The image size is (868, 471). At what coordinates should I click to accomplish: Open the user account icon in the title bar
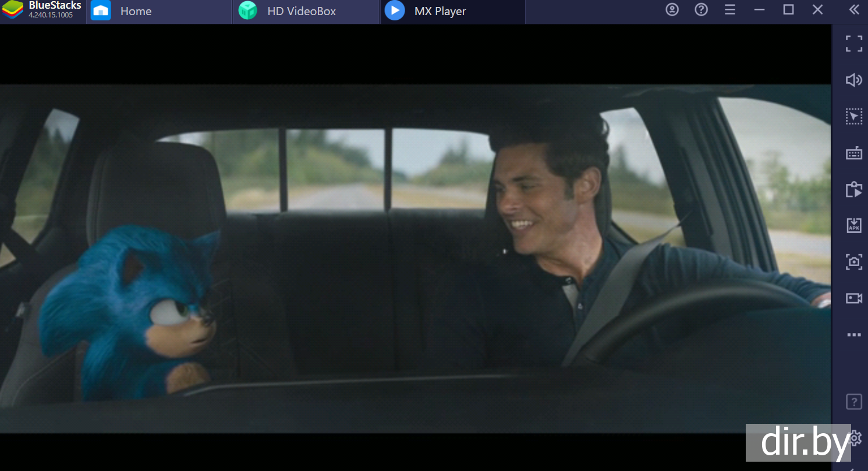click(x=672, y=10)
